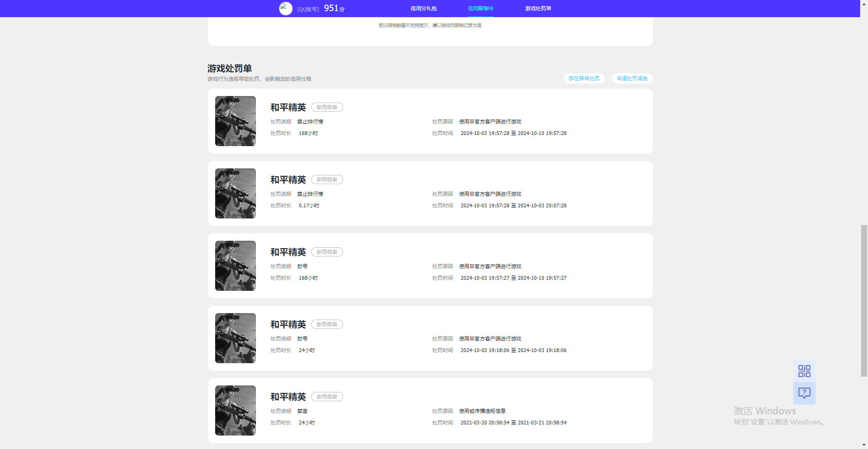Select time range ending 2024-10-03 19:18:06
Viewport: 868px width, 449px height.
click(513, 350)
